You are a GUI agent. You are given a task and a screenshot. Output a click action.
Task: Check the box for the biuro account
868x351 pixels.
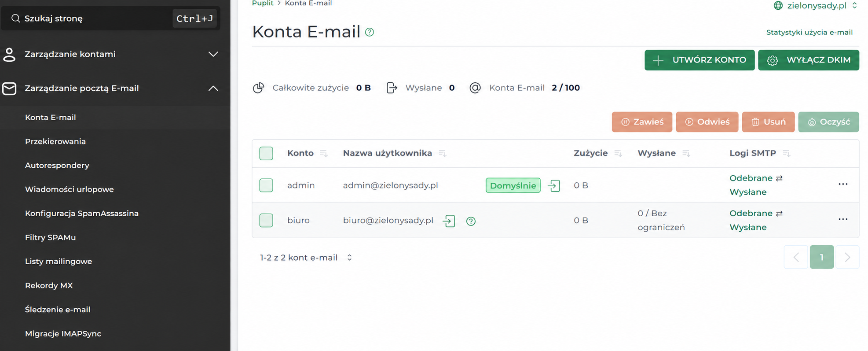pyautogui.click(x=266, y=220)
